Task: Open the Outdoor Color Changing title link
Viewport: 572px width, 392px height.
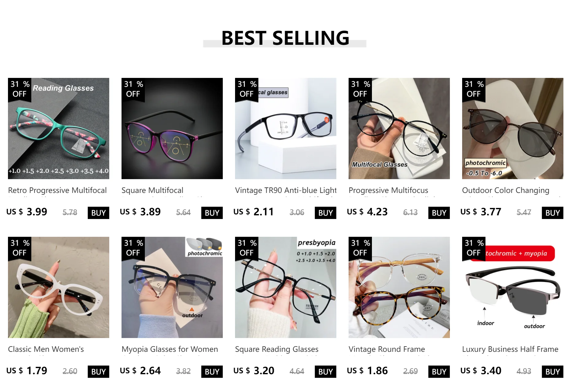Action: [506, 190]
